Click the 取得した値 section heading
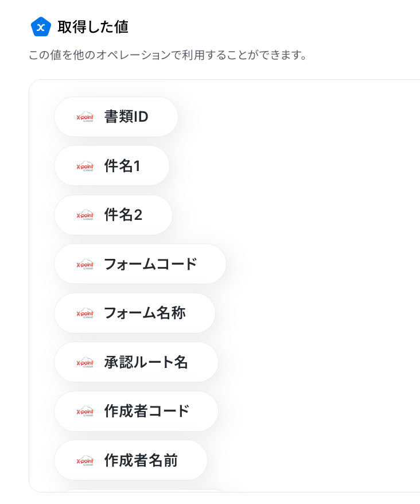Screen dimensions: 420x504 click(x=93, y=27)
